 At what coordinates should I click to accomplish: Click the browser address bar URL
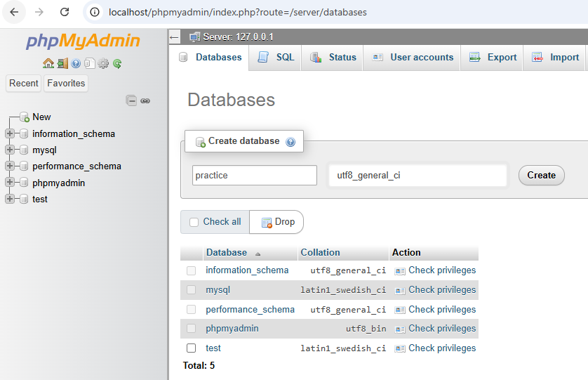pyautogui.click(x=238, y=13)
